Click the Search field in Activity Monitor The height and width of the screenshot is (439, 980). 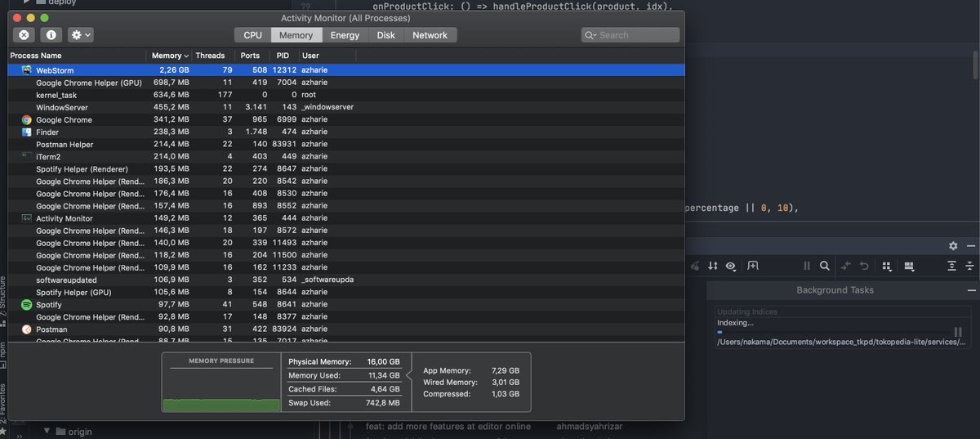[630, 35]
